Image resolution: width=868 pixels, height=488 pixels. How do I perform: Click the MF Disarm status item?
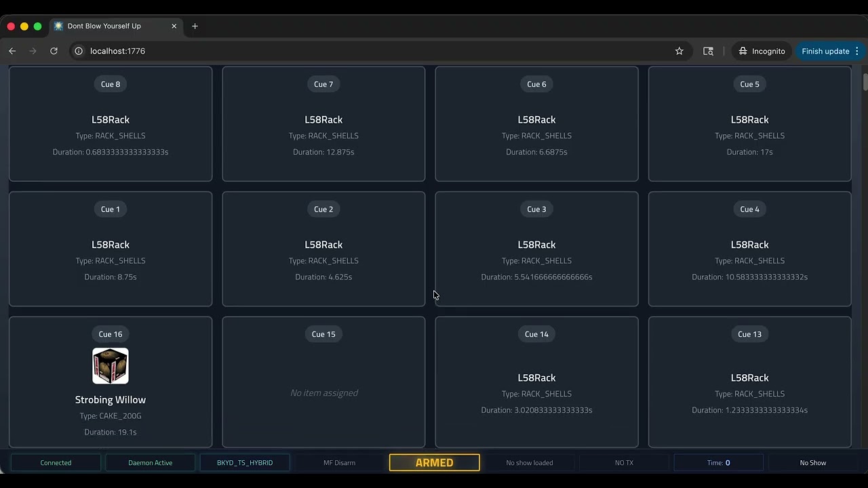[x=339, y=463]
